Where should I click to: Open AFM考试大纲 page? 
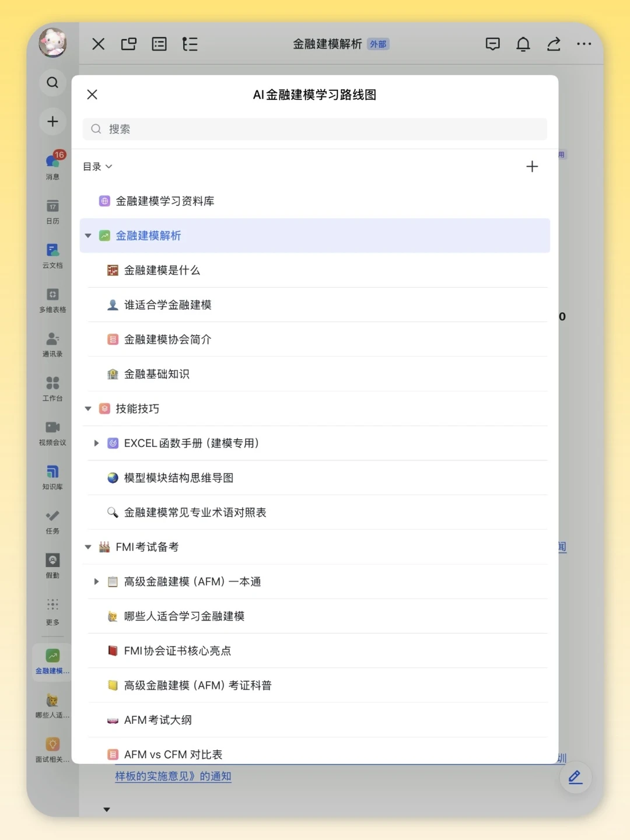click(315, 720)
